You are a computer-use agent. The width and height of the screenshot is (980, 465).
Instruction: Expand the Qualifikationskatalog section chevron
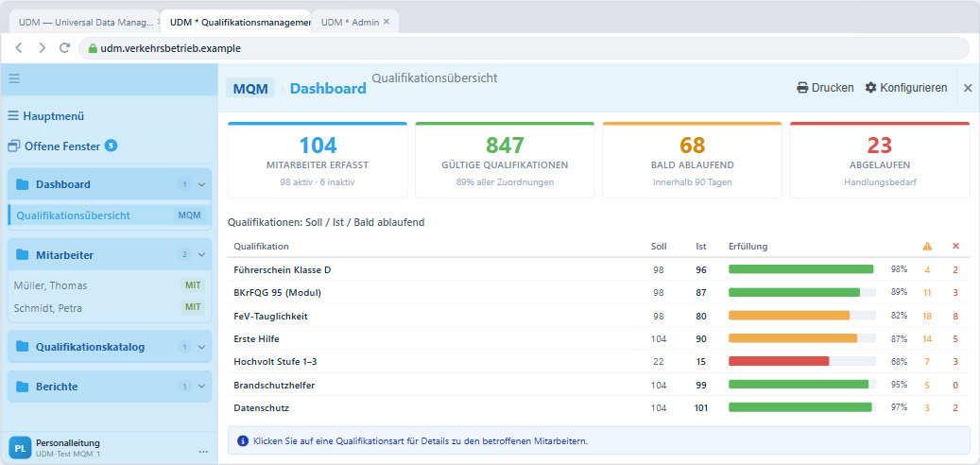[x=201, y=347]
